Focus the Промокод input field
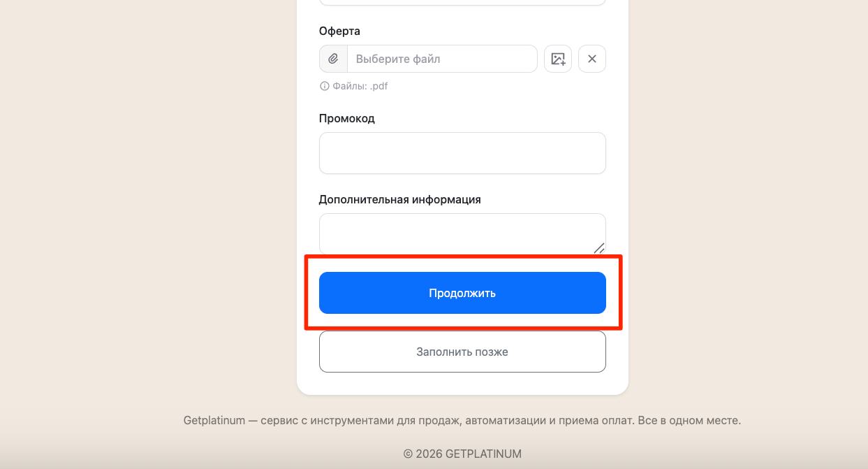Viewport: 868px width, 469px height. click(x=462, y=153)
